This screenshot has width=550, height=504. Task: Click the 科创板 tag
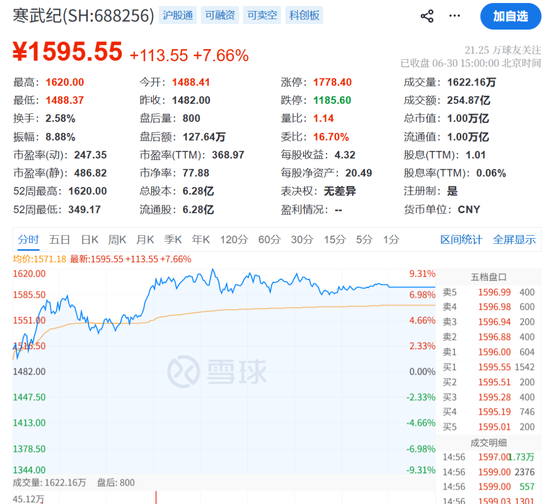click(x=304, y=15)
